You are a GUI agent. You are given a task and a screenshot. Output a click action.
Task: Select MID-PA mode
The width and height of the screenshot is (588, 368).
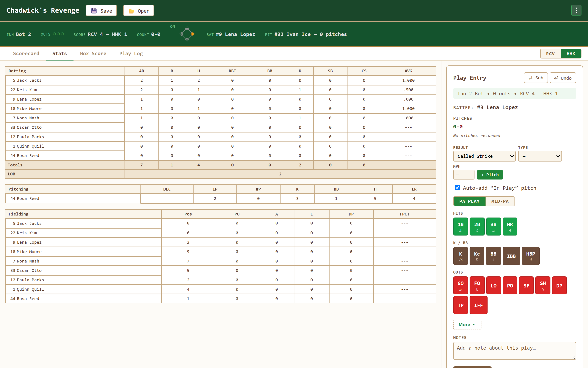pos(500,201)
